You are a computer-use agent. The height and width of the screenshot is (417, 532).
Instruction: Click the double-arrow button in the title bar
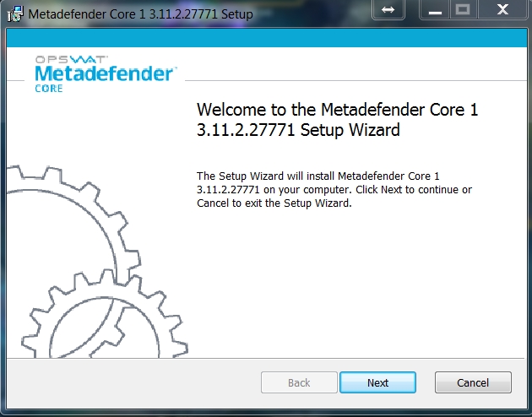tap(388, 9)
